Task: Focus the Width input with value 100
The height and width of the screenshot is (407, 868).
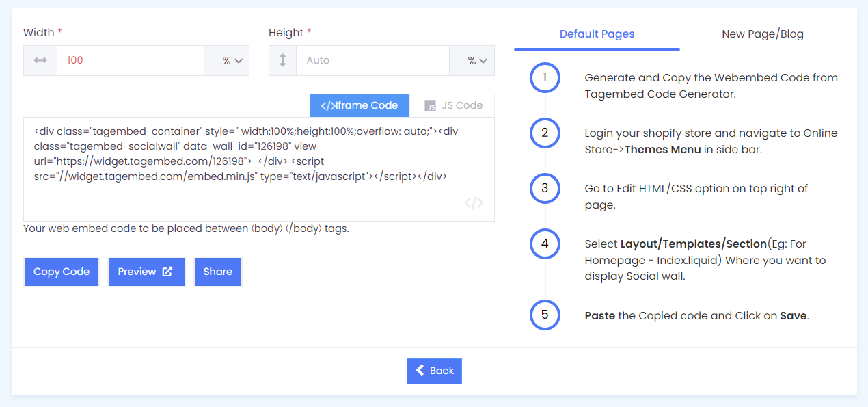Action: click(x=131, y=60)
